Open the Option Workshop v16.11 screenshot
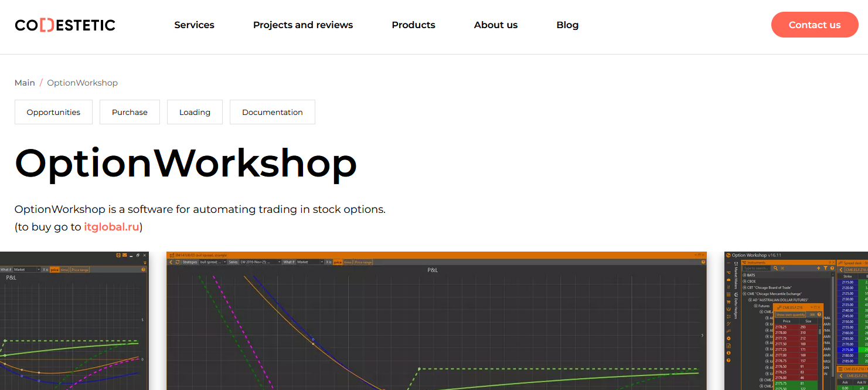 tap(796, 321)
